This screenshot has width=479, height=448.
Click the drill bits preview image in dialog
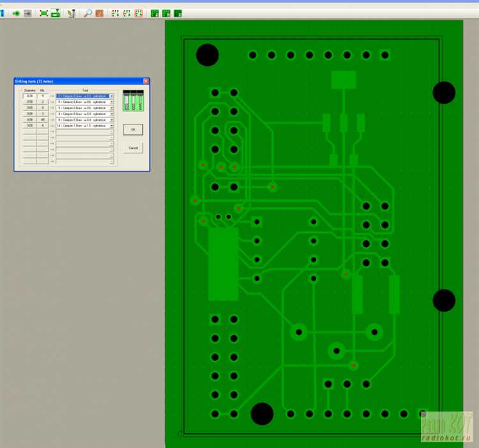pyautogui.click(x=133, y=100)
